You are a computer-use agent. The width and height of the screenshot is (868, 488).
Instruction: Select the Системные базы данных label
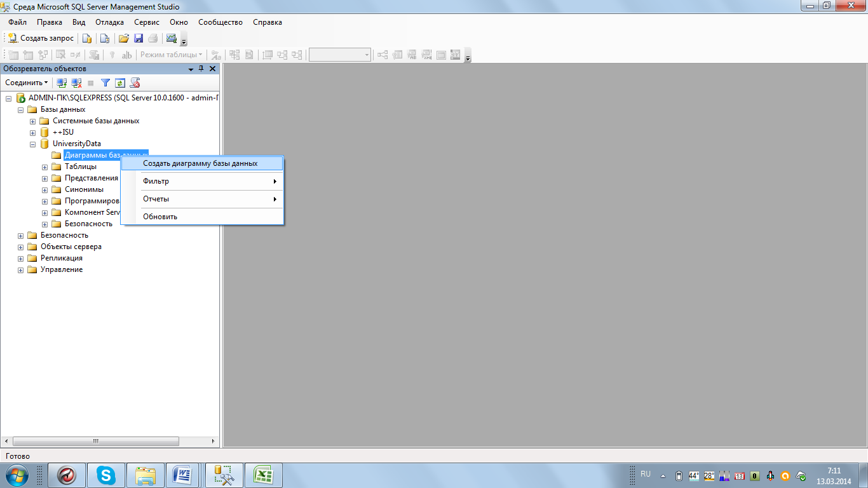pyautogui.click(x=96, y=121)
